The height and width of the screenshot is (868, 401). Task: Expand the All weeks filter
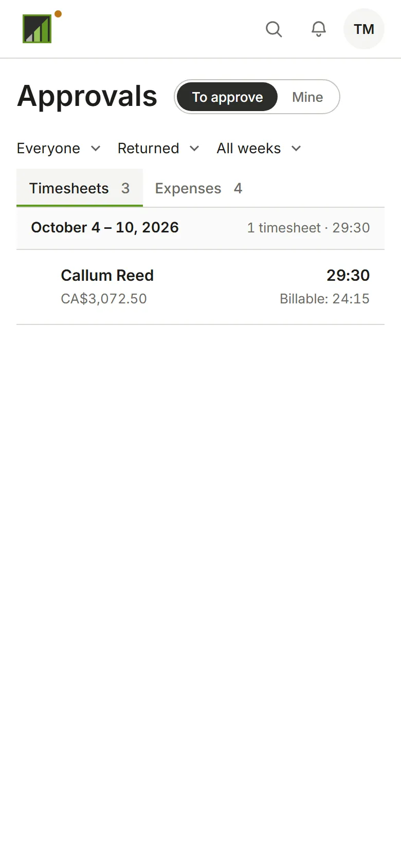click(x=259, y=149)
